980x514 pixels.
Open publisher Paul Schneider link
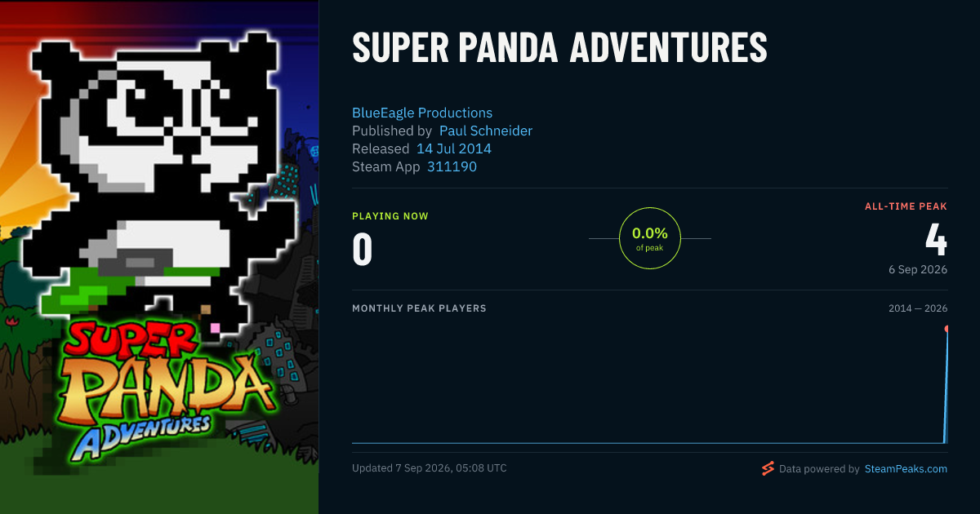pyautogui.click(x=486, y=131)
